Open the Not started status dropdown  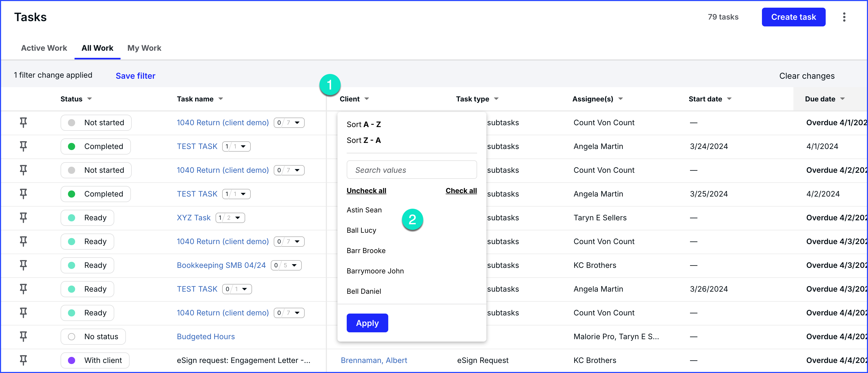96,122
